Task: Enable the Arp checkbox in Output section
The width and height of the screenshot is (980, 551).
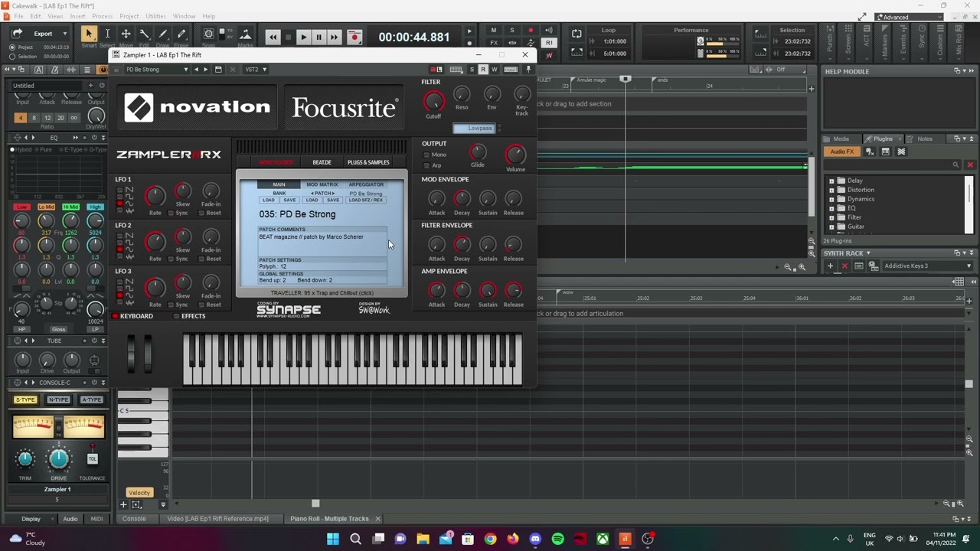Action: [x=426, y=165]
